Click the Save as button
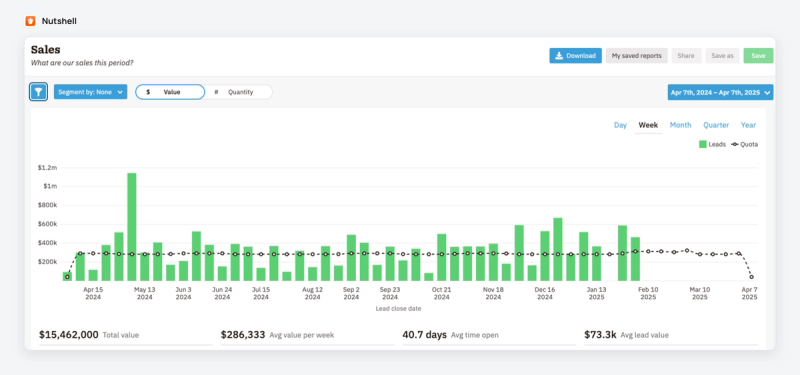 pyautogui.click(x=722, y=56)
